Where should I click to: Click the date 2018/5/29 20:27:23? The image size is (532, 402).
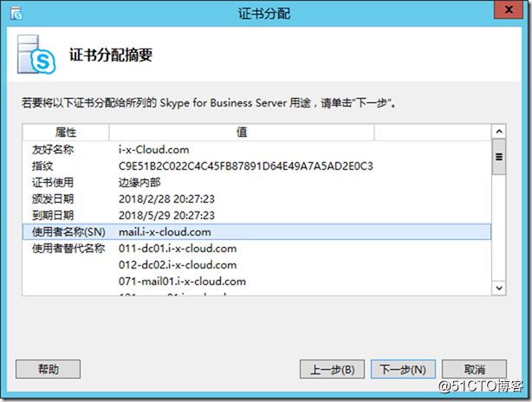click(x=166, y=216)
